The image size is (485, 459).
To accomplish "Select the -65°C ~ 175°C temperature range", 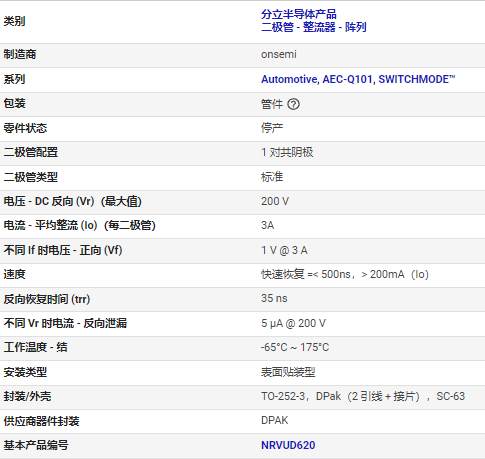I will [x=295, y=347].
